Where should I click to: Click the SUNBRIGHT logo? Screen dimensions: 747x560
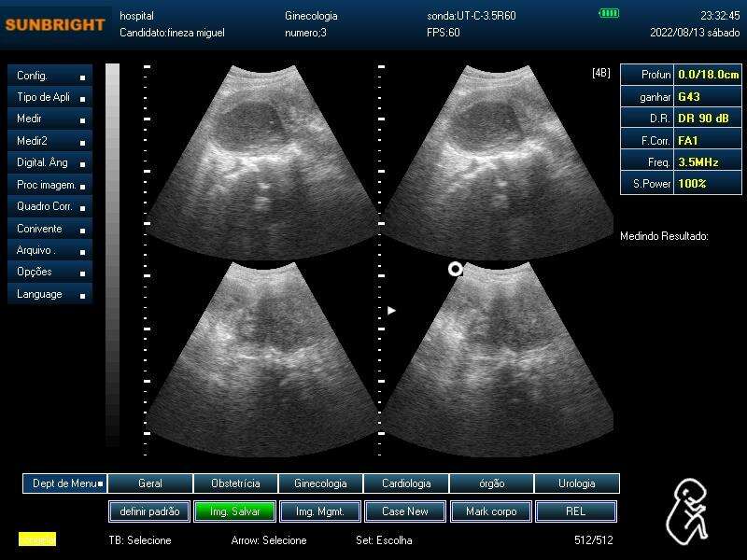[55, 24]
